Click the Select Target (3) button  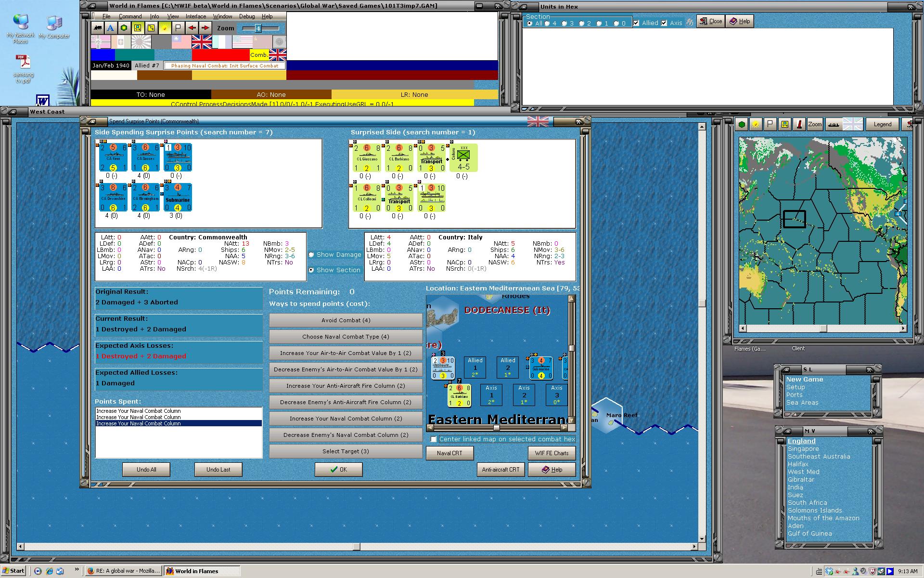click(346, 451)
